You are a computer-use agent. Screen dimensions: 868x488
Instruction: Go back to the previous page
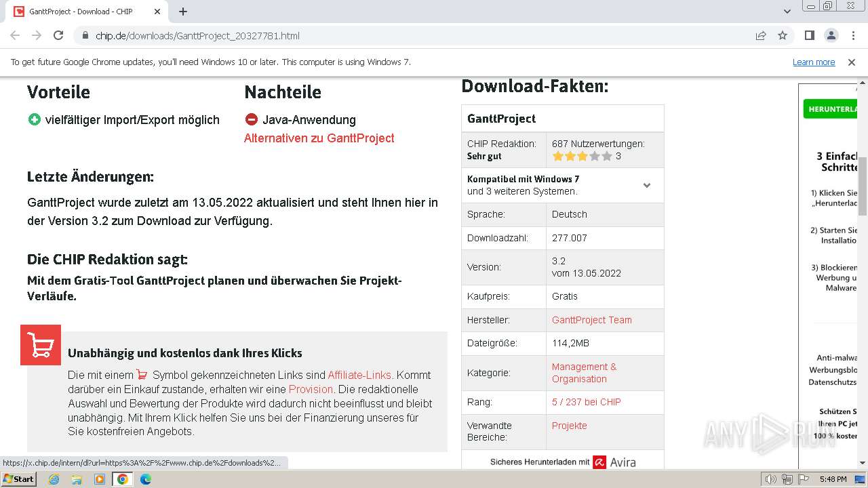15,36
